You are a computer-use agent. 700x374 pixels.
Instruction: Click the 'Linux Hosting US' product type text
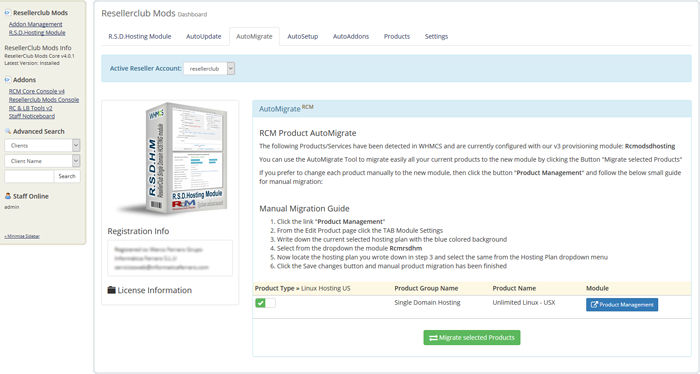[325, 288]
